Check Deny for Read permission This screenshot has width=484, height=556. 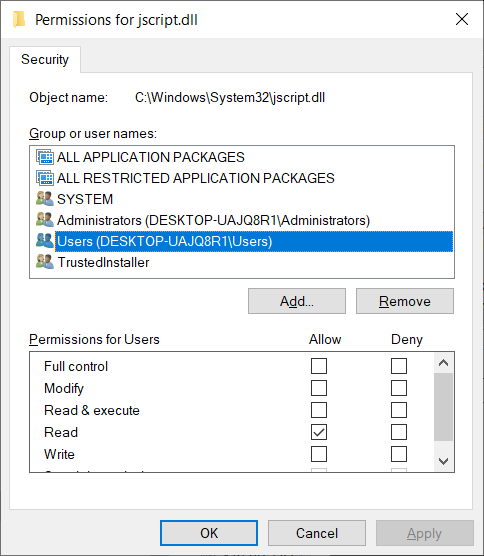click(x=399, y=432)
